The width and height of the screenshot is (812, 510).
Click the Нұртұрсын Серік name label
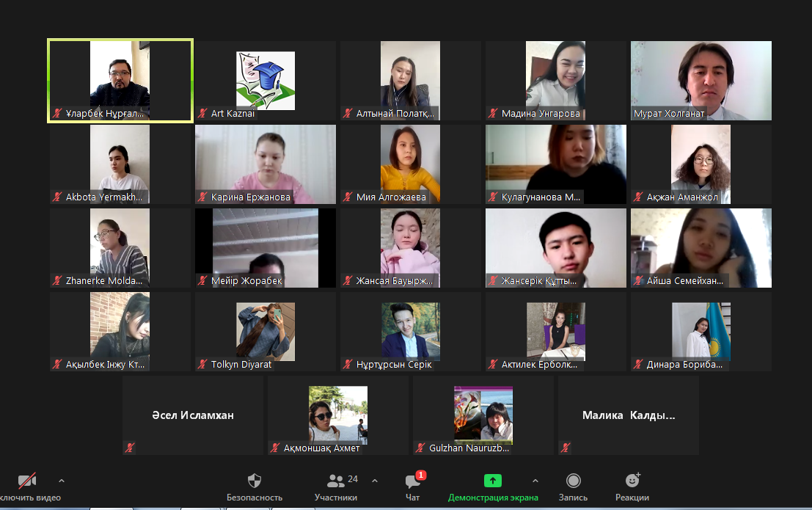point(394,365)
